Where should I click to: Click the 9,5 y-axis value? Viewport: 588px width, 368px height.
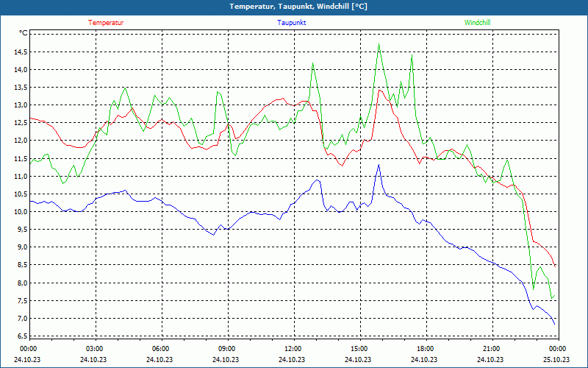(x=22, y=230)
